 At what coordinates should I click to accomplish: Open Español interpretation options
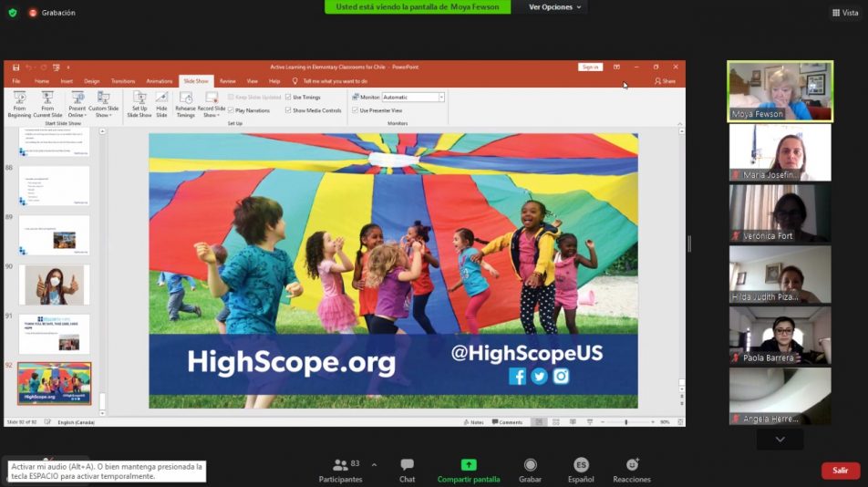click(581, 471)
